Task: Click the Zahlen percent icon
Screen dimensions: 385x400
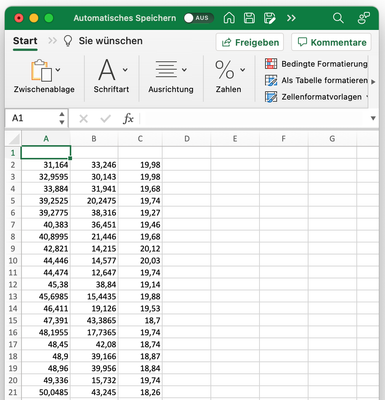Action: (225, 70)
